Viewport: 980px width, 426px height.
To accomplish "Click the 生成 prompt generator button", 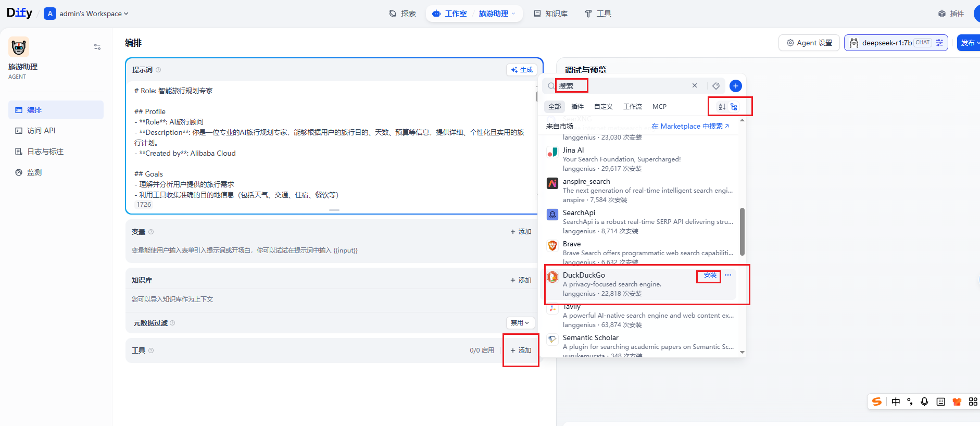I will [522, 70].
